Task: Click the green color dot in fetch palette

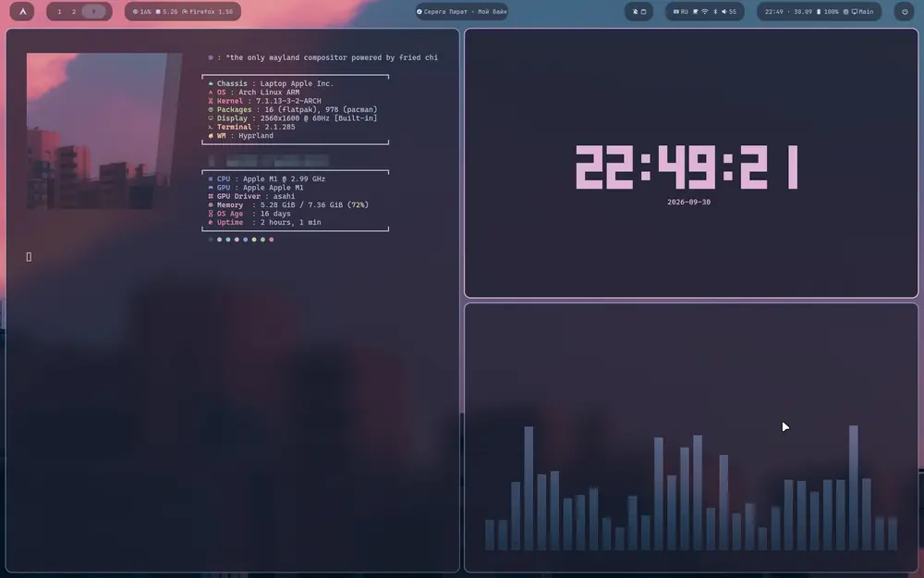Action: [x=262, y=240]
